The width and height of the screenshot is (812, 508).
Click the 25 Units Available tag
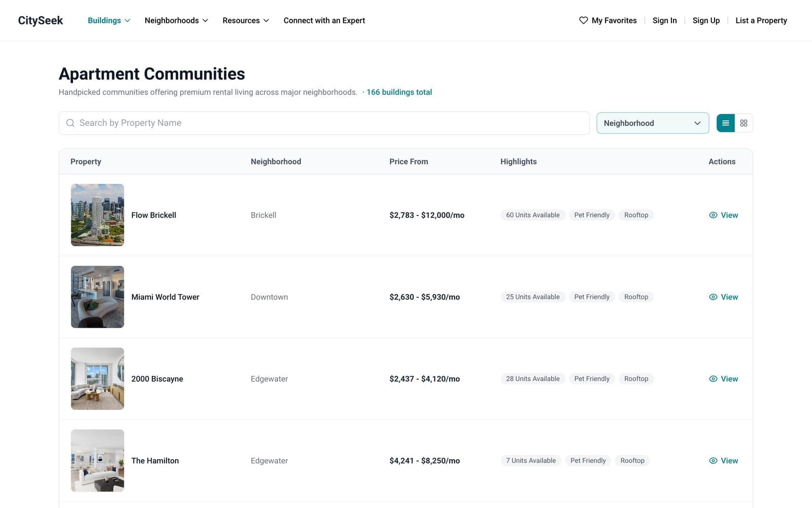(533, 297)
